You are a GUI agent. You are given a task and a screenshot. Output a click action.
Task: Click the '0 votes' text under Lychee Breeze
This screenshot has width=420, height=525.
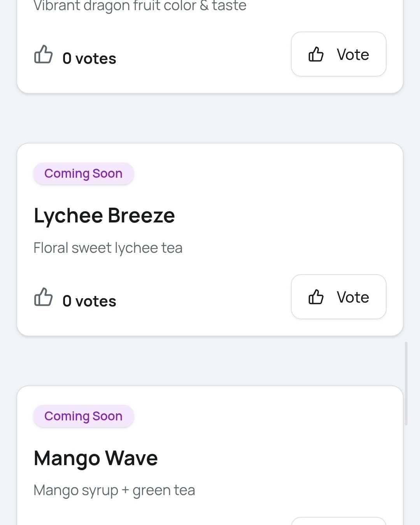[89, 301]
